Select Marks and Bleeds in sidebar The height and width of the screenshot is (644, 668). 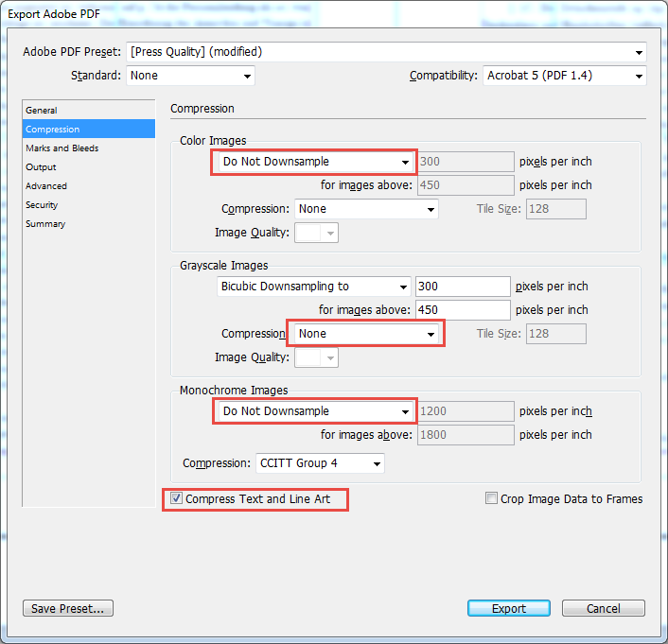click(89, 148)
